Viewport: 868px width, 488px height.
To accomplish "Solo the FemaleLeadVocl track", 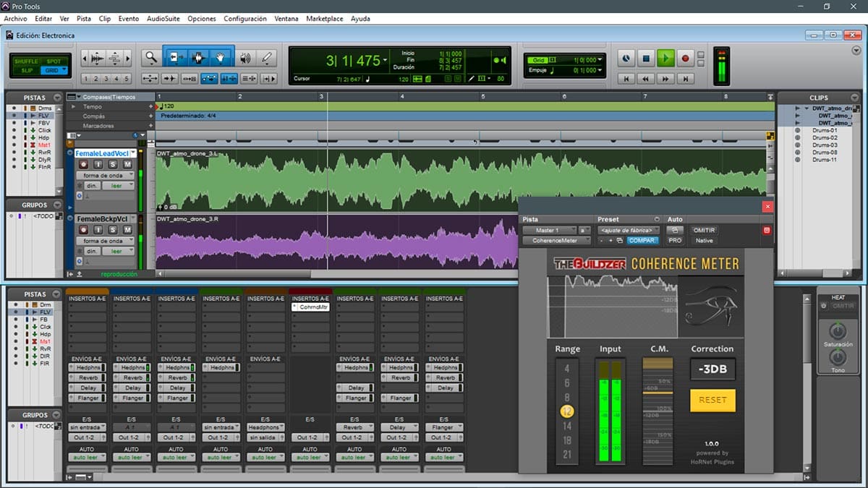I will 113,165.
